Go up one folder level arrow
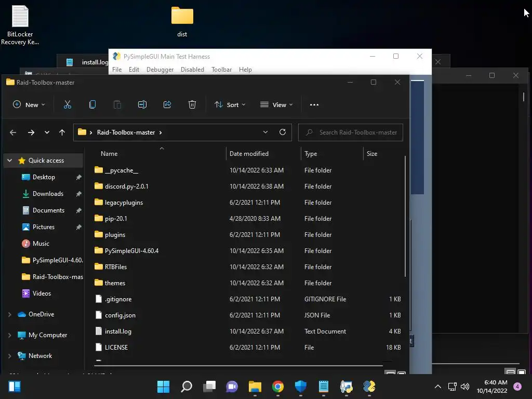532x399 pixels. (x=62, y=132)
